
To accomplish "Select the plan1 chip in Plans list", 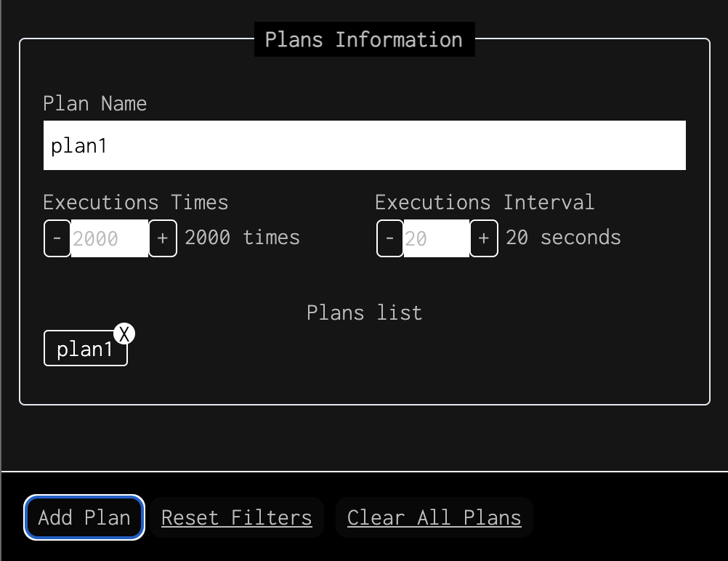I will point(85,348).
